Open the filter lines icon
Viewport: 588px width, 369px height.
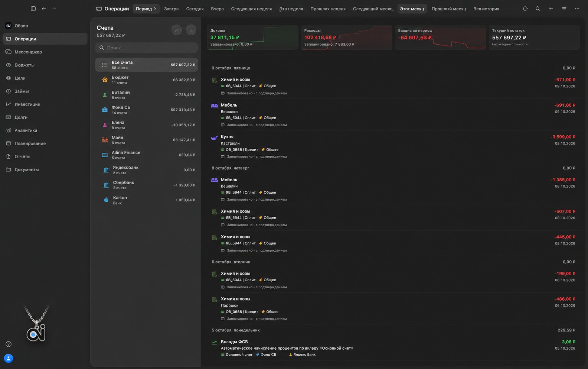click(564, 9)
